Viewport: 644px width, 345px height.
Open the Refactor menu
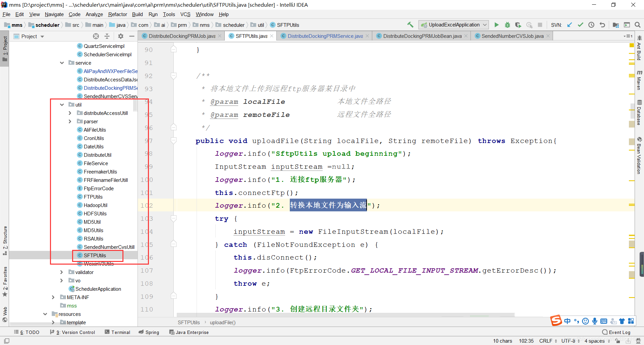(117, 14)
